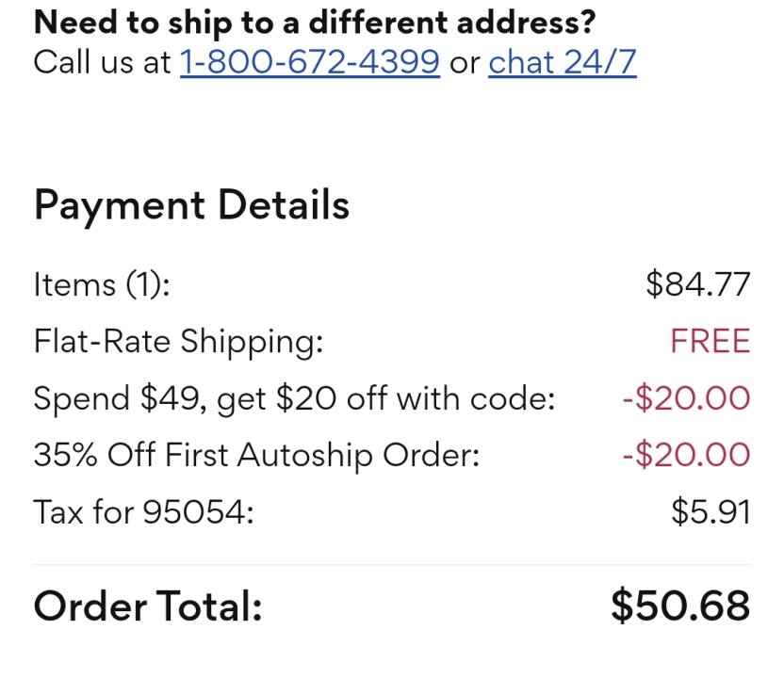Select the Flat-Rate Shipping label

[178, 341]
